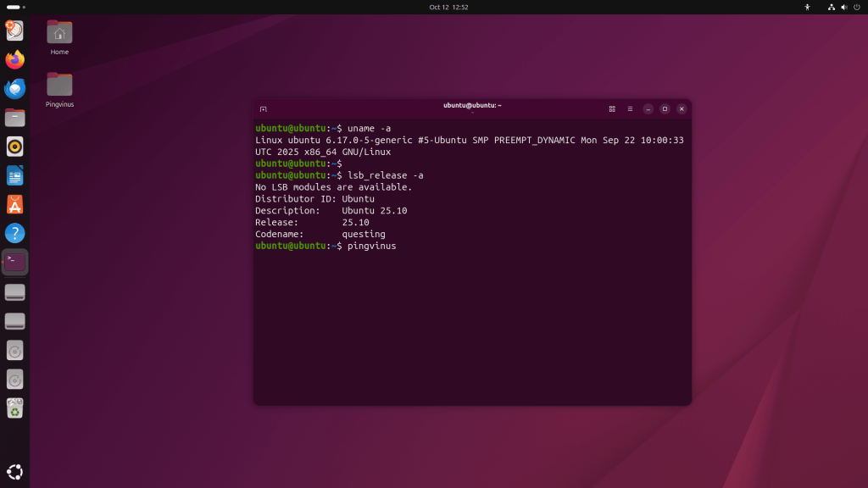Click the network icon in the top bar
This screenshot has height=488, width=868.
pyautogui.click(x=831, y=6)
